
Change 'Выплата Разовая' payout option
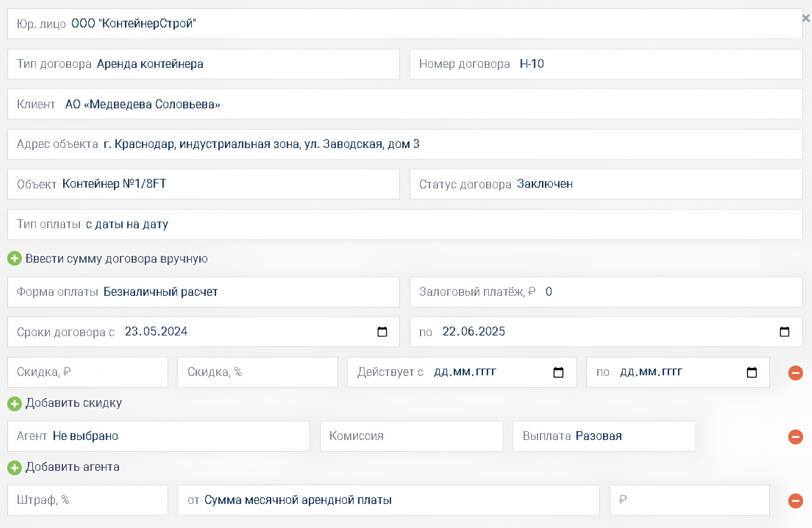[604, 436]
